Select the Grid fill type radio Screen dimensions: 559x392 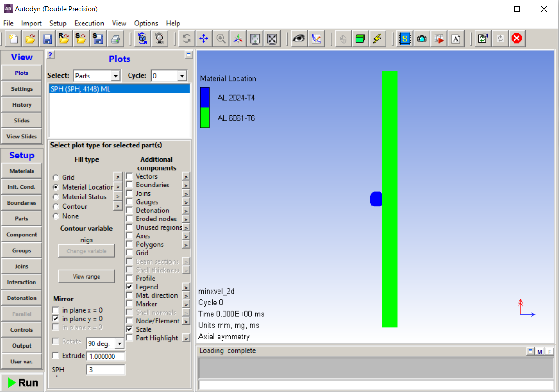pos(56,177)
